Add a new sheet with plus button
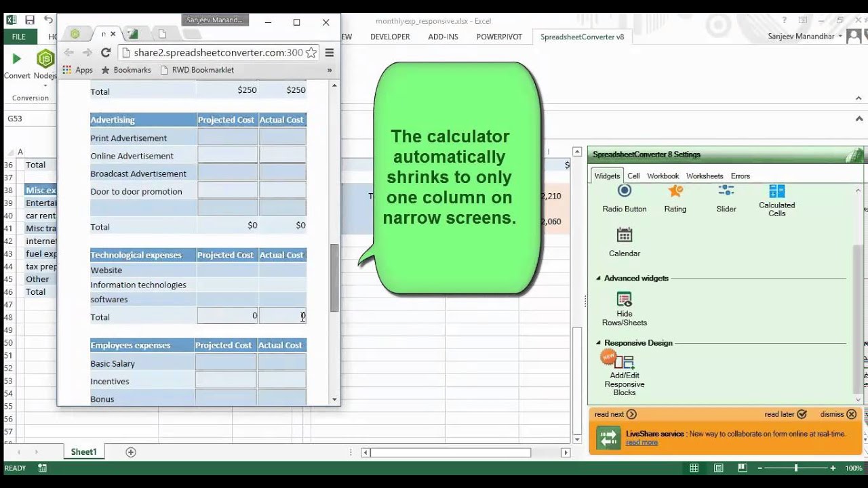This screenshot has width=868, height=488. point(131,452)
